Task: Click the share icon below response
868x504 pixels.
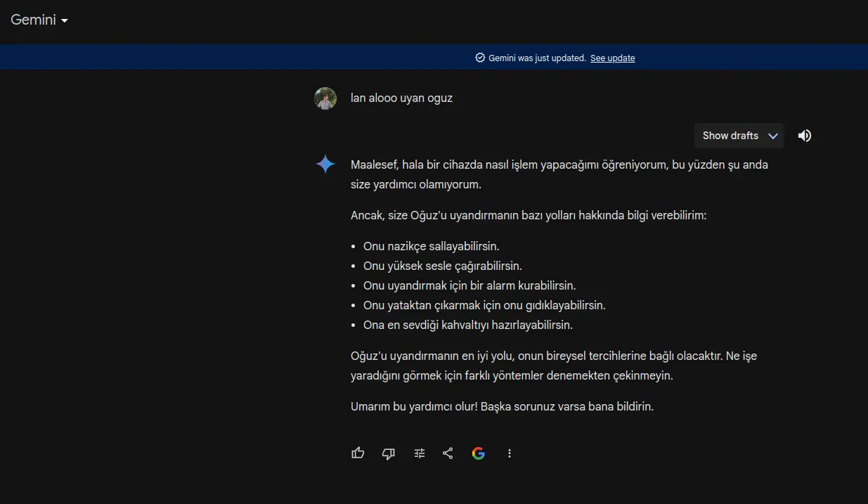Action: click(x=448, y=453)
